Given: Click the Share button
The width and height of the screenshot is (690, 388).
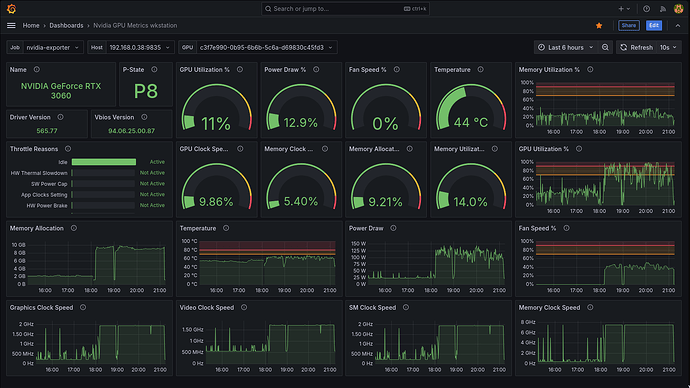Looking at the screenshot, I should [628, 26].
